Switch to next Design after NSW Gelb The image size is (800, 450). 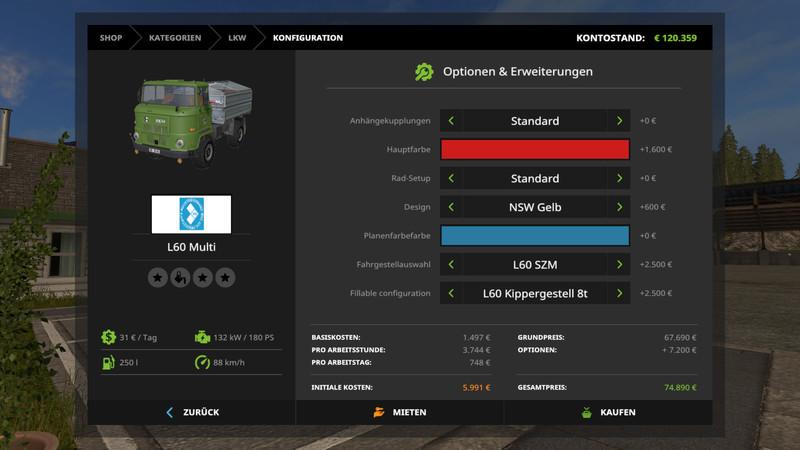click(x=619, y=207)
